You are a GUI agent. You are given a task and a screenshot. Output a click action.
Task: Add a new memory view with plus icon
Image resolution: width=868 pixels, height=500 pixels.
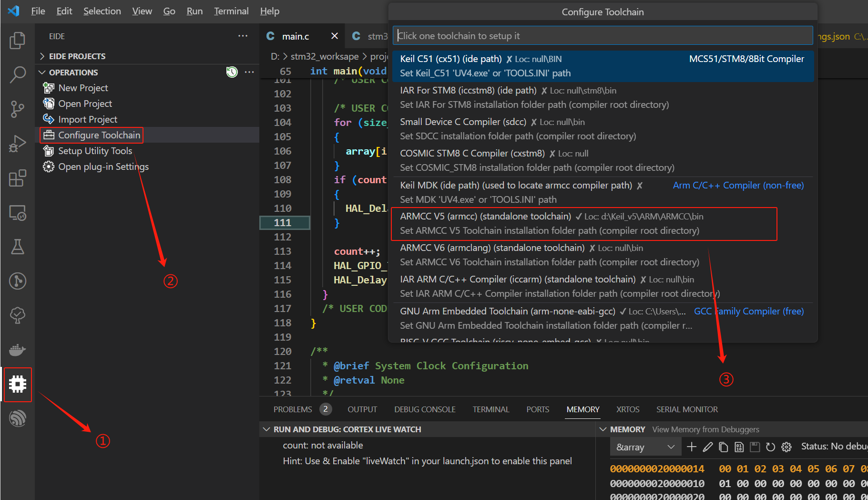click(x=692, y=447)
